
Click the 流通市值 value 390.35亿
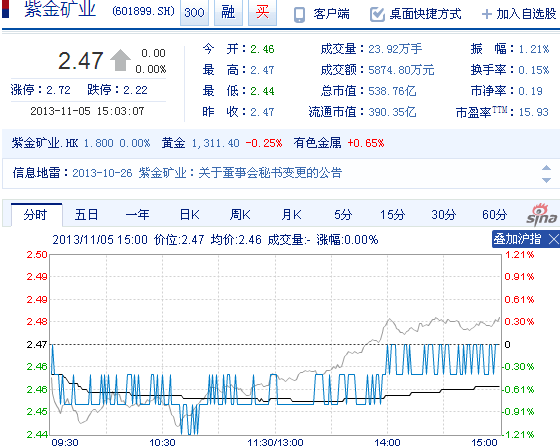392,112
